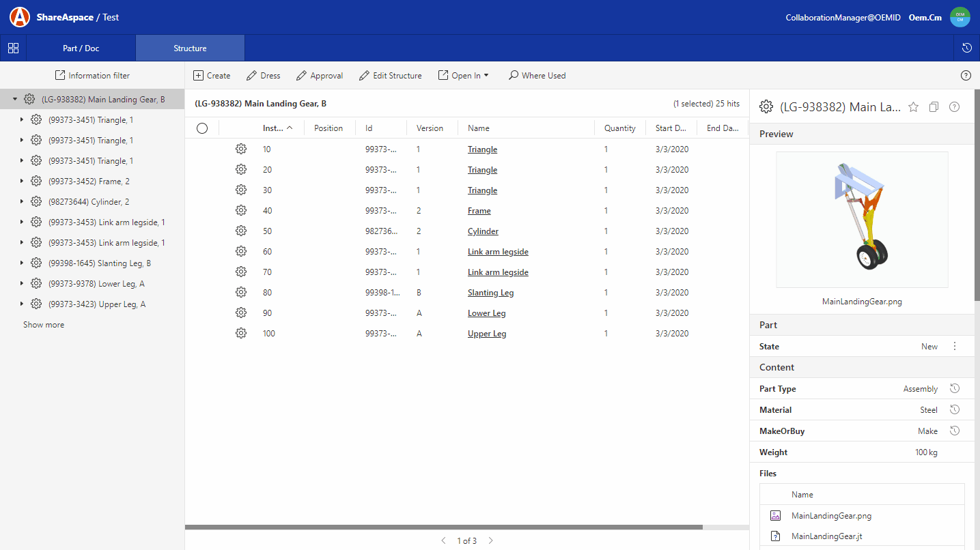Open the Open In dropdown

[x=464, y=75]
